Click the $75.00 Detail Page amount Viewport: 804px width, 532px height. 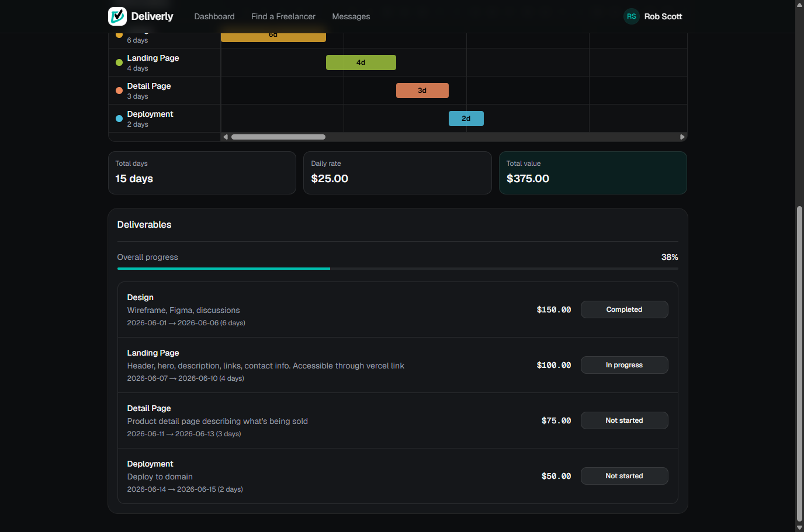coord(556,420)
